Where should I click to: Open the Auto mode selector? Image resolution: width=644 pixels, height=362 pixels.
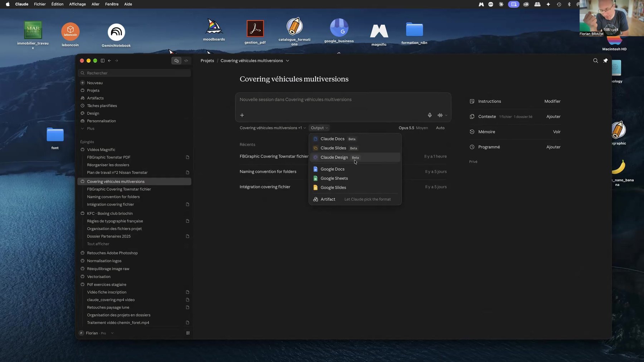point(440,128)
